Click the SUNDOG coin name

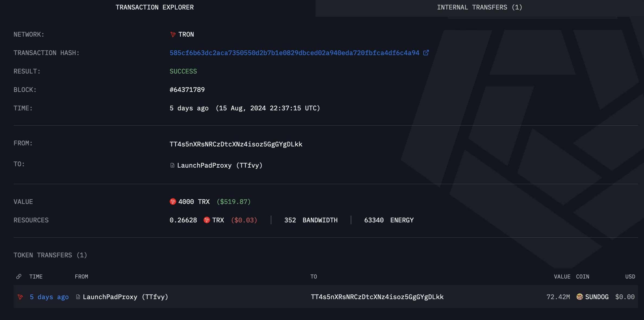tap(597, 297)
